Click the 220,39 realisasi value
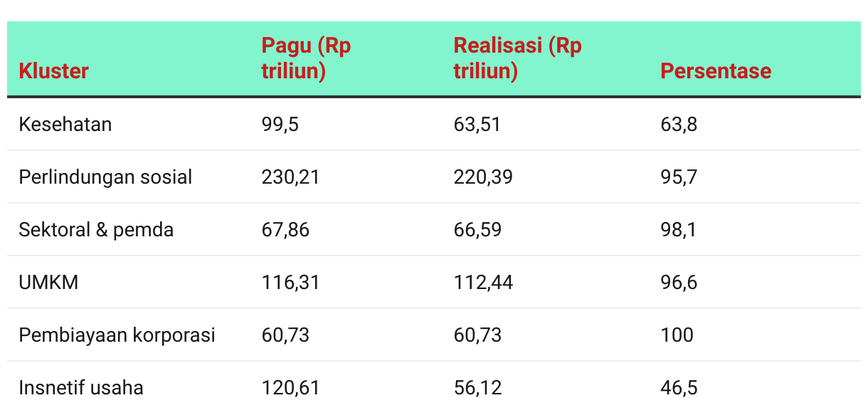The width and height of the screenshot is (868, 420). 483,177
